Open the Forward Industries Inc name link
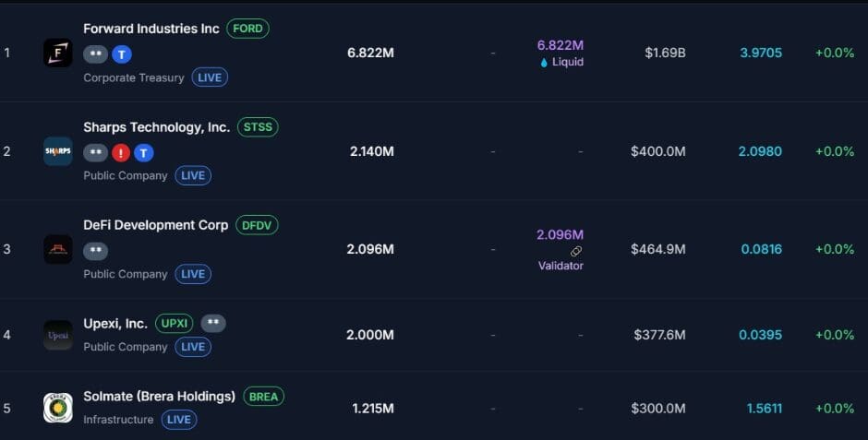The width and height of the screenshot is (868, 440). tap(151, 29)
